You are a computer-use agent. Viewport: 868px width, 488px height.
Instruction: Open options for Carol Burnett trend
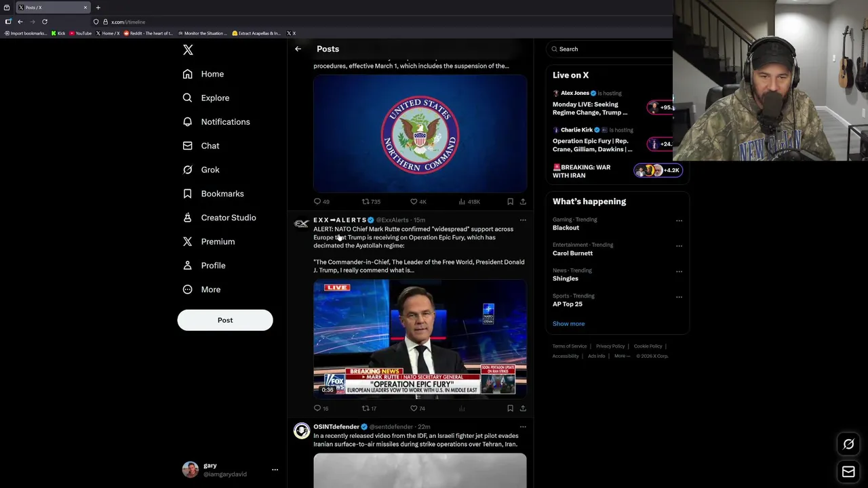click(679, 246)
